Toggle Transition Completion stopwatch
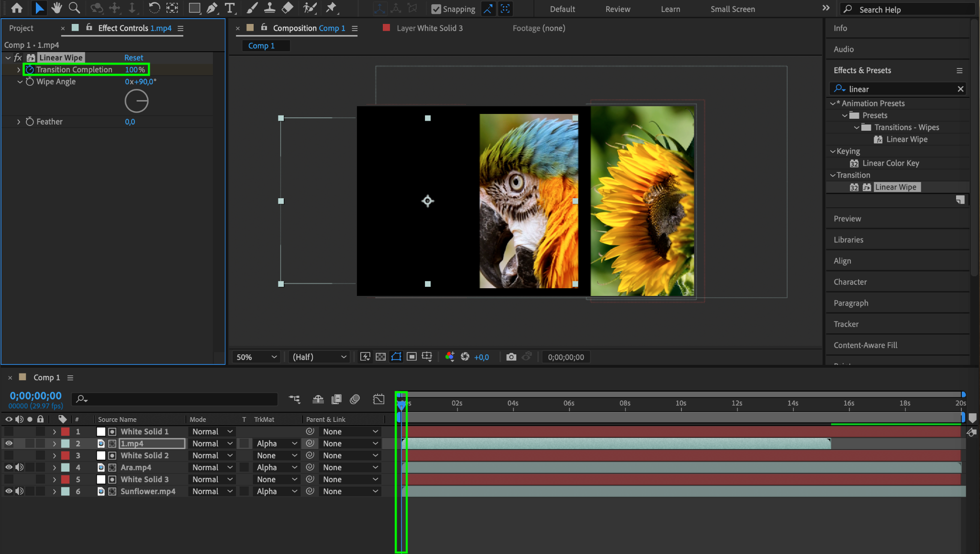980x554 pixels. [30, 69]
